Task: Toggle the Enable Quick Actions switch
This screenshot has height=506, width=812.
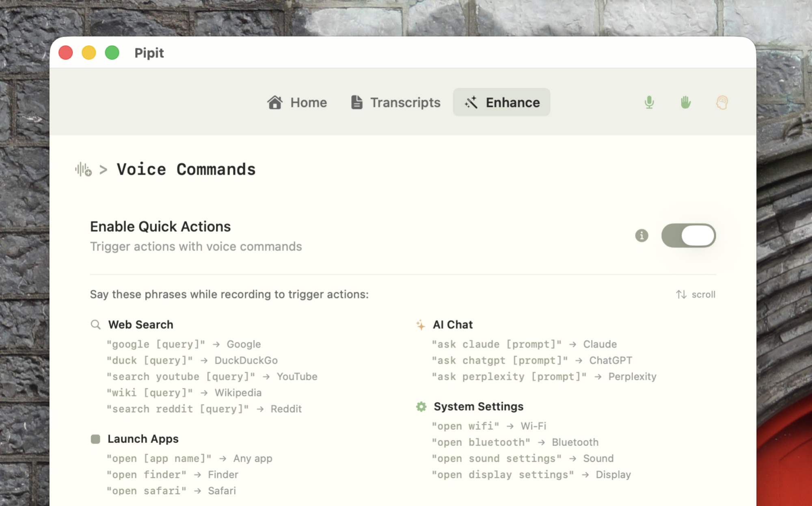Action: point(688,236)
